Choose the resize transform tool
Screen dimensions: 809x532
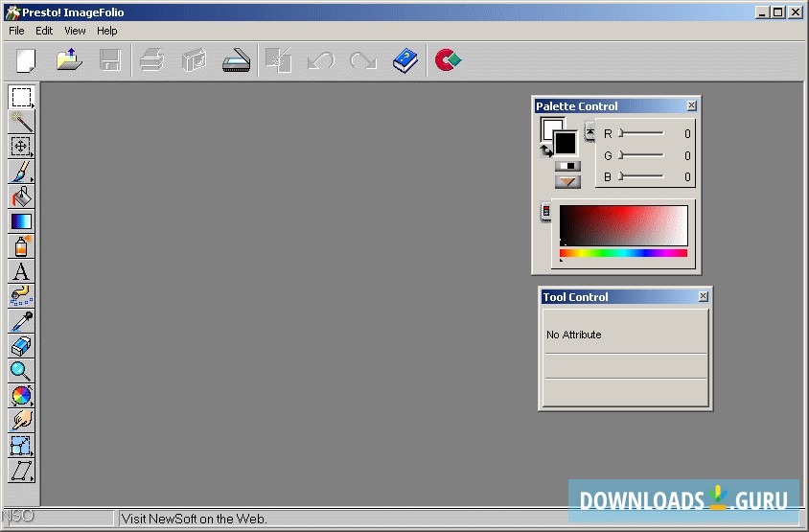[x=21, y=446]
